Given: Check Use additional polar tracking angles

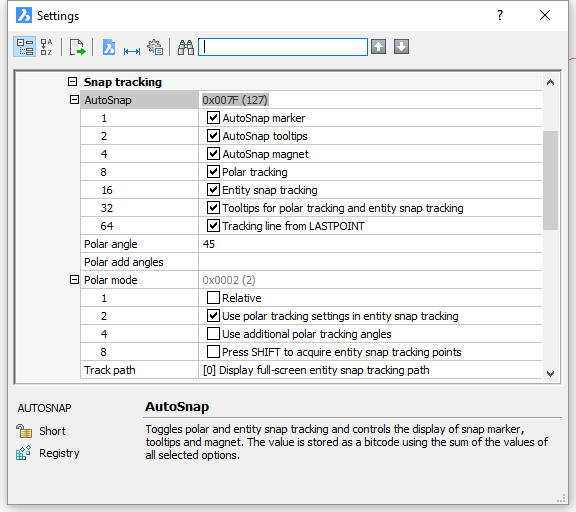Looking at the screenshot, I should [213, 333].
